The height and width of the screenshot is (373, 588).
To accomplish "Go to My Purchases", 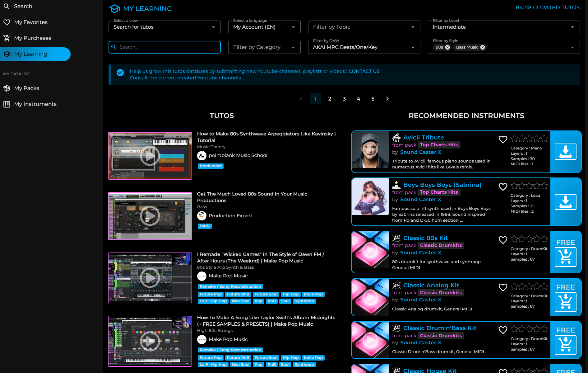I will [27, 38].
